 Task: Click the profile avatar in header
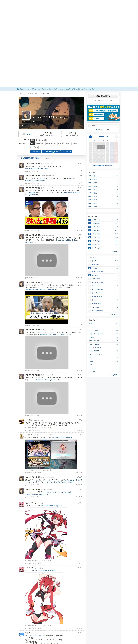(26, 115)
